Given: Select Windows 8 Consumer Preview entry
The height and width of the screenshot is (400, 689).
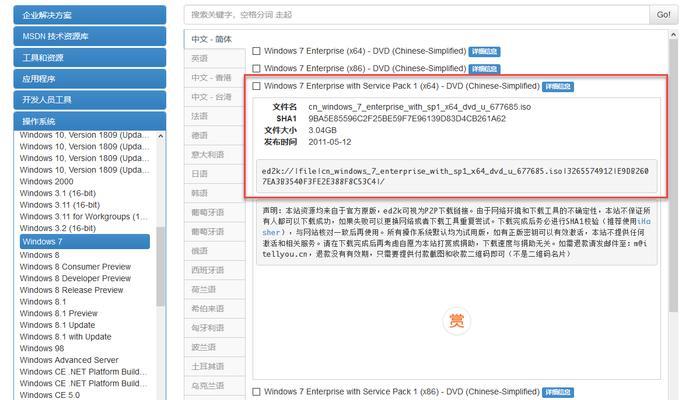Looking at the screenshot, I should click(x=75, y=267).
